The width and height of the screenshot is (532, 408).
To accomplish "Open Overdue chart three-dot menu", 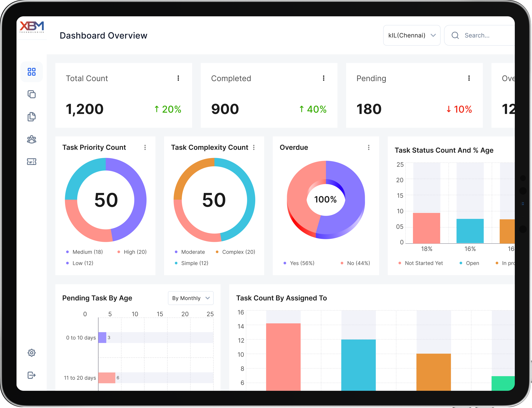I will pos(369,147).
